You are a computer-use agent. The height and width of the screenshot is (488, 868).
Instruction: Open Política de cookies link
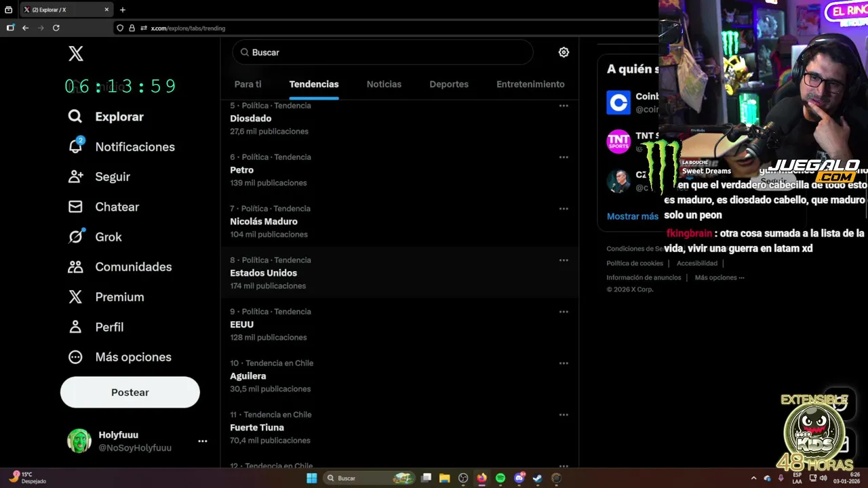[x=635, y=263]
